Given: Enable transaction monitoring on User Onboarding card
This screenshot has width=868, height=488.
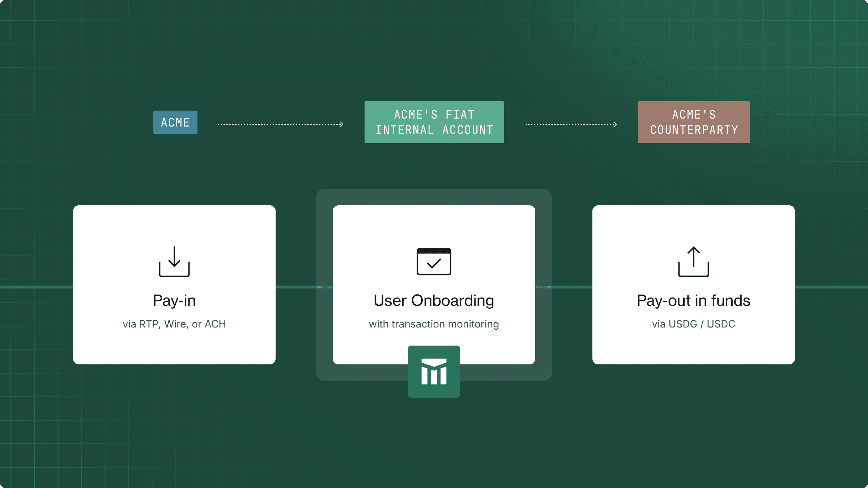Looking at the screenshot, I should [x=434, y=324].
